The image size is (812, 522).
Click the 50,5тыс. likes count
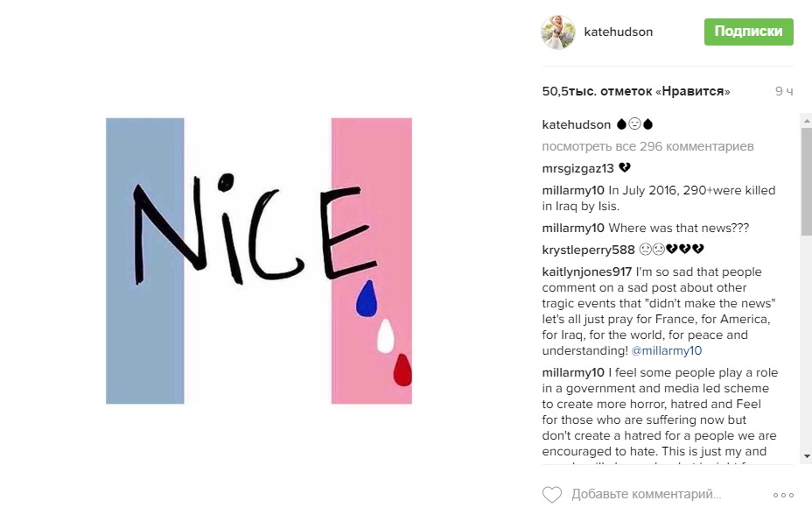pos(636,91)
